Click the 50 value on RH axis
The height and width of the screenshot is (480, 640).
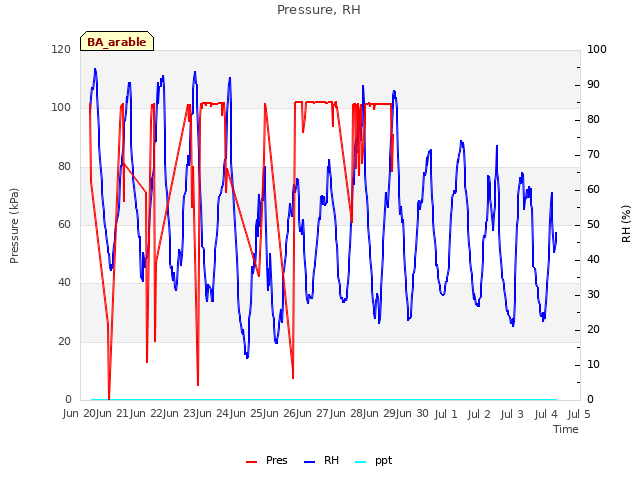[x=593, y=224]
